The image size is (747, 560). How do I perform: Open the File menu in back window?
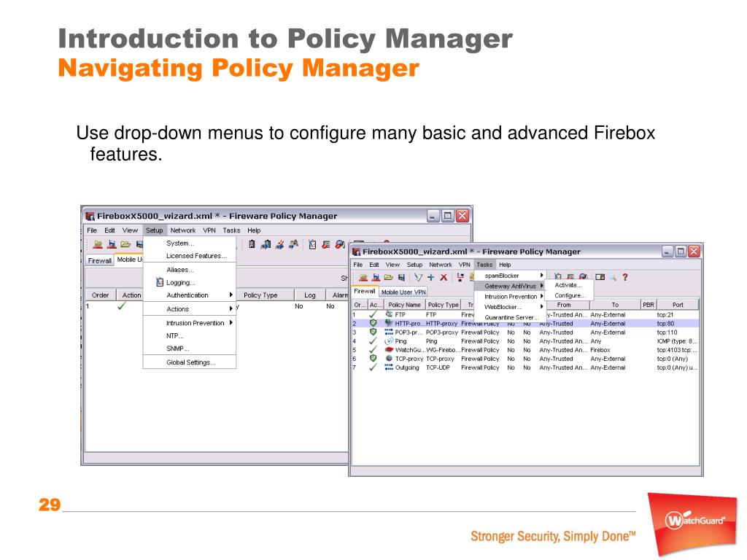coord(92,230)
